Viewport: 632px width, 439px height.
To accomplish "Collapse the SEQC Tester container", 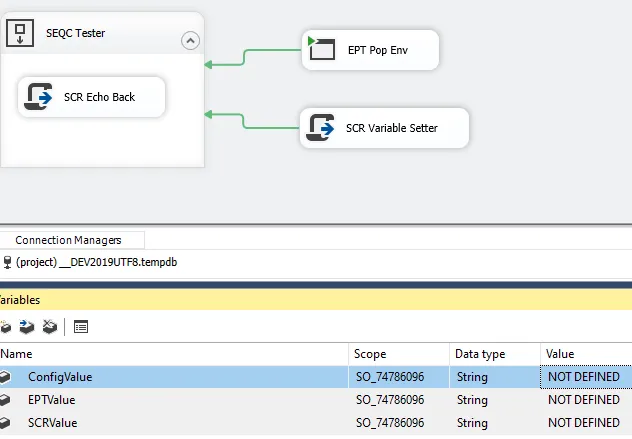I will pyautogui.click(x=190, y=40).
